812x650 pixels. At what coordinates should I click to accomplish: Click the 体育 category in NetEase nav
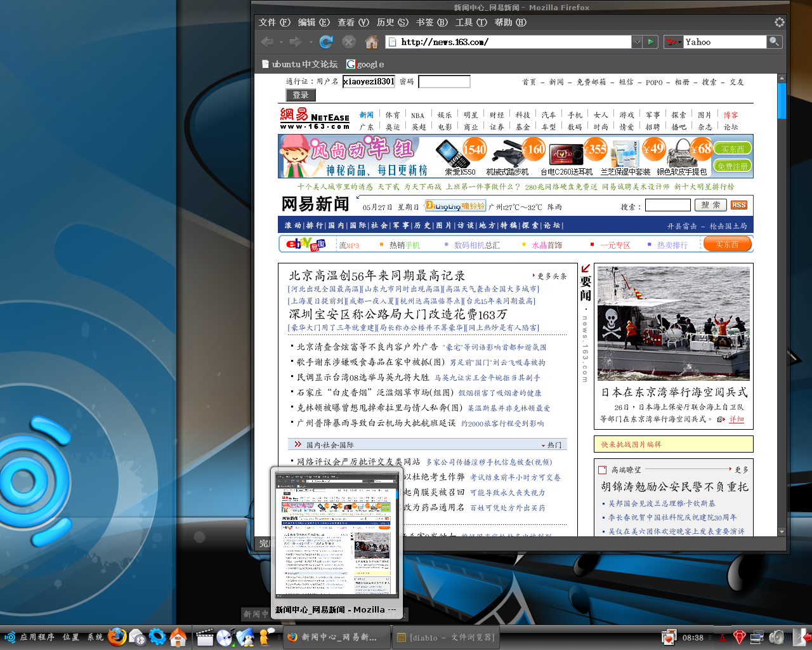(393, 115)
